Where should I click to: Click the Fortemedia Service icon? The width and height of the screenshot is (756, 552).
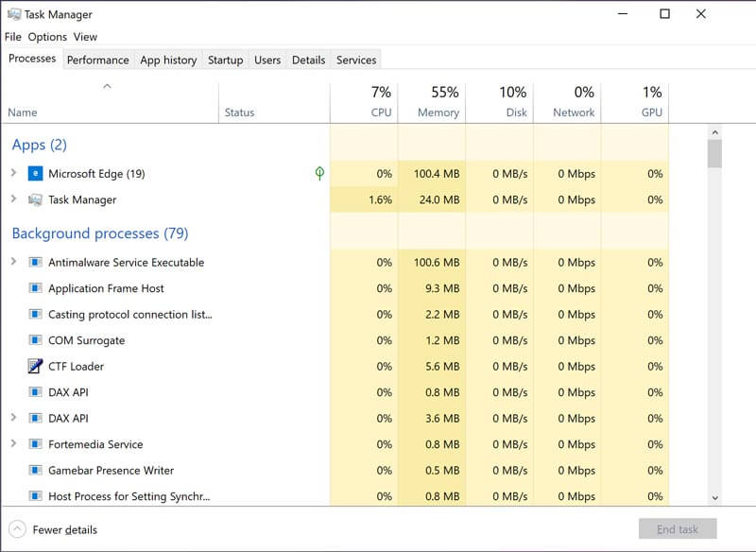35,444
